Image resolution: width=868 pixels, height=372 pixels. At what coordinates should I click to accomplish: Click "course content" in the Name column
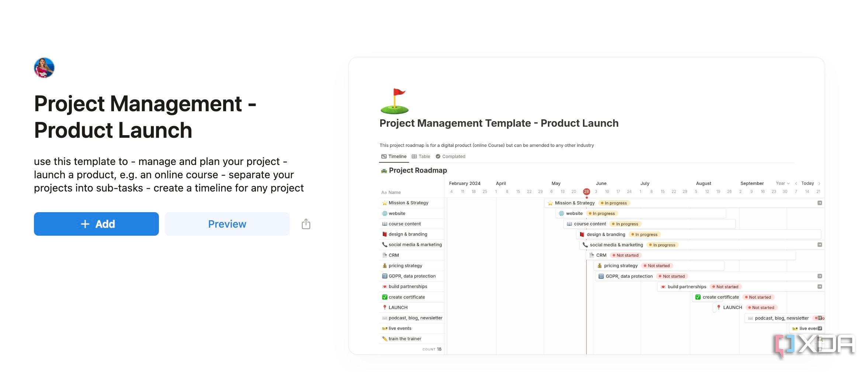(x=405, y=224)
